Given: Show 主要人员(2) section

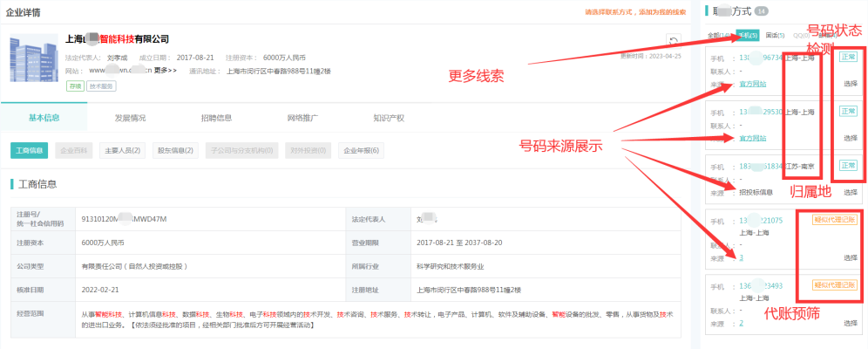Looking at the screenshot, I should pyautogui.click(x=122, y=151).
